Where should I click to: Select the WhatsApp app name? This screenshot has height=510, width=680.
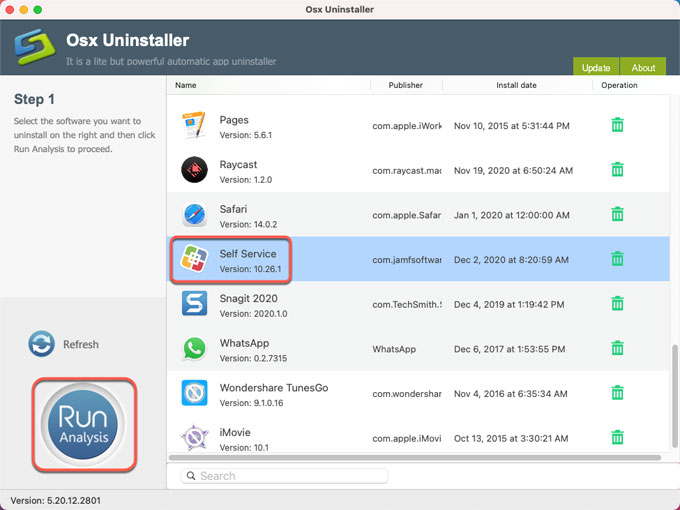tap(244, 343)
